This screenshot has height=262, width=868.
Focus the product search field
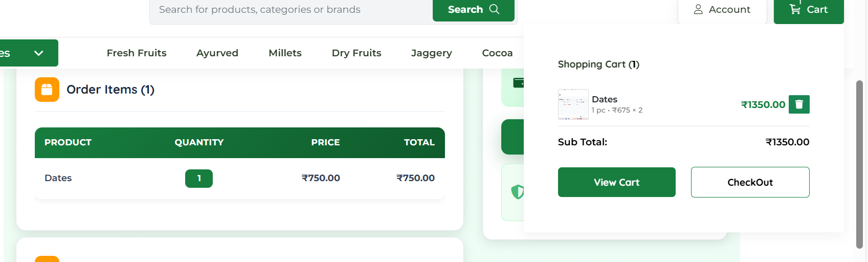(x=292, y=10)
